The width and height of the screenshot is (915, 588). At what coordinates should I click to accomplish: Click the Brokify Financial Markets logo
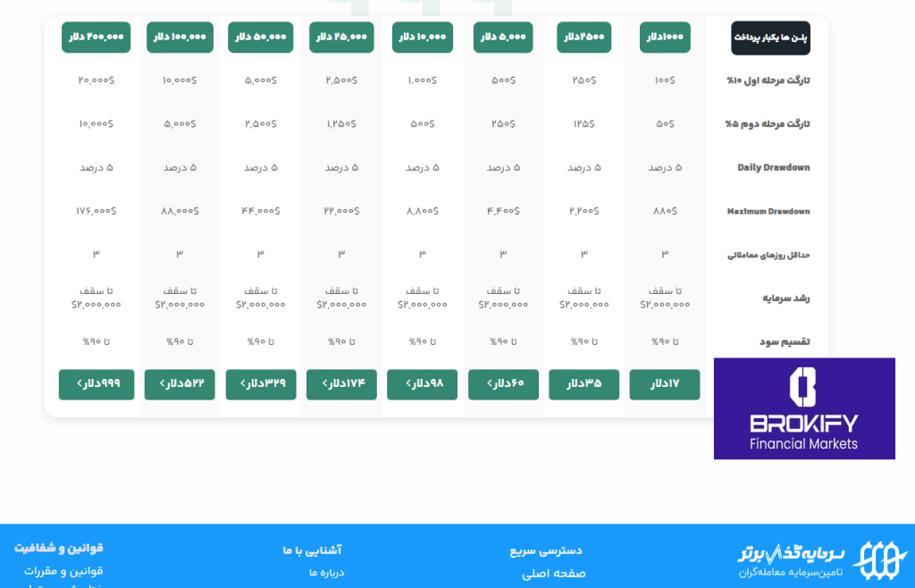click(803, 408)
